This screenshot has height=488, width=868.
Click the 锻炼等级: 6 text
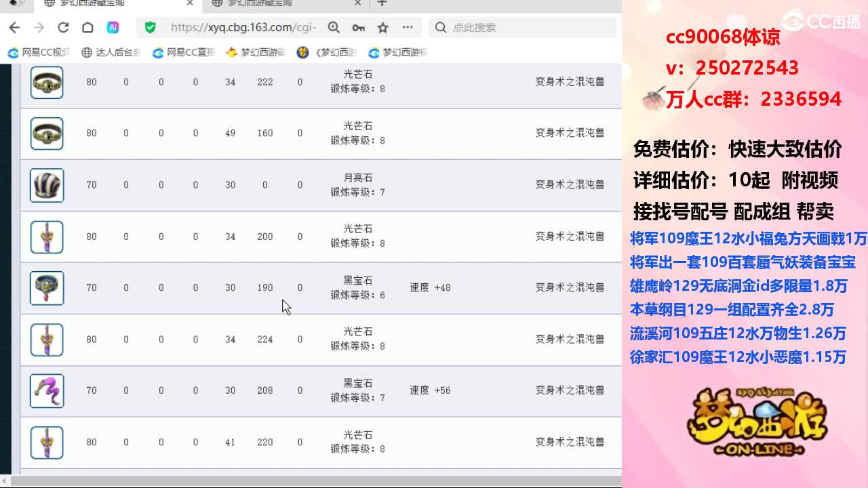point(358,296)
